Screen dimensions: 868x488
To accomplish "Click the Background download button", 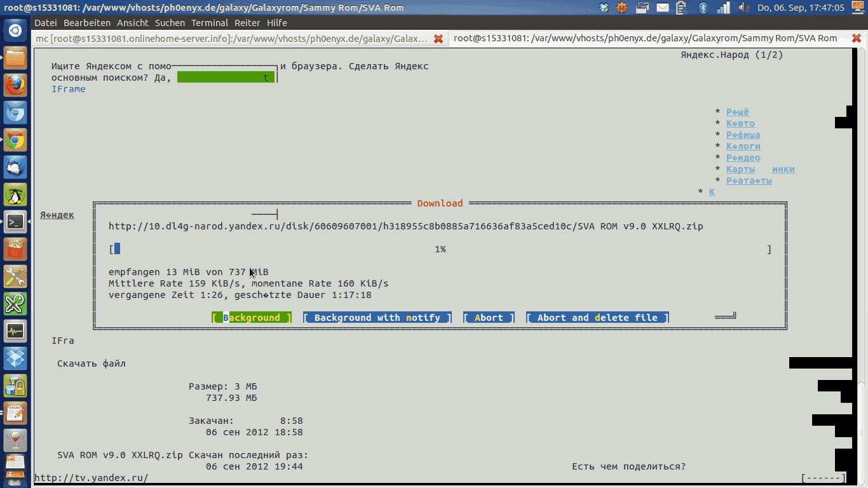I will click(x=252, y=318).
